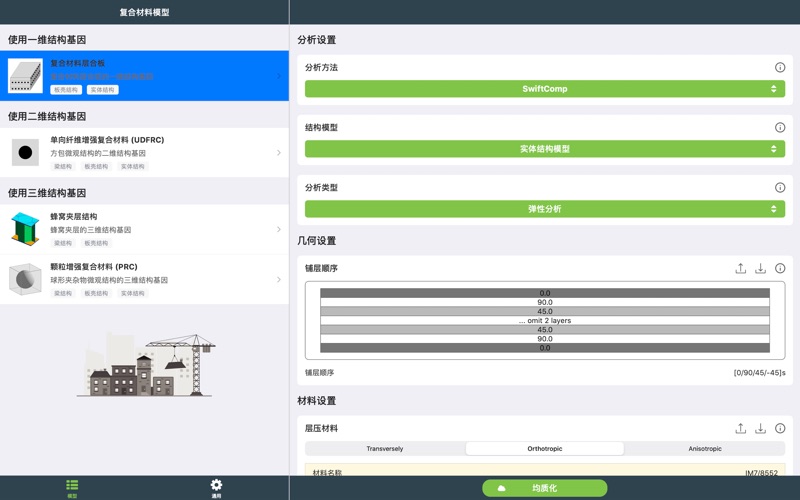Open info for 结构模型 setting
The image size is (800, 500).
click(x=780, y=128)
